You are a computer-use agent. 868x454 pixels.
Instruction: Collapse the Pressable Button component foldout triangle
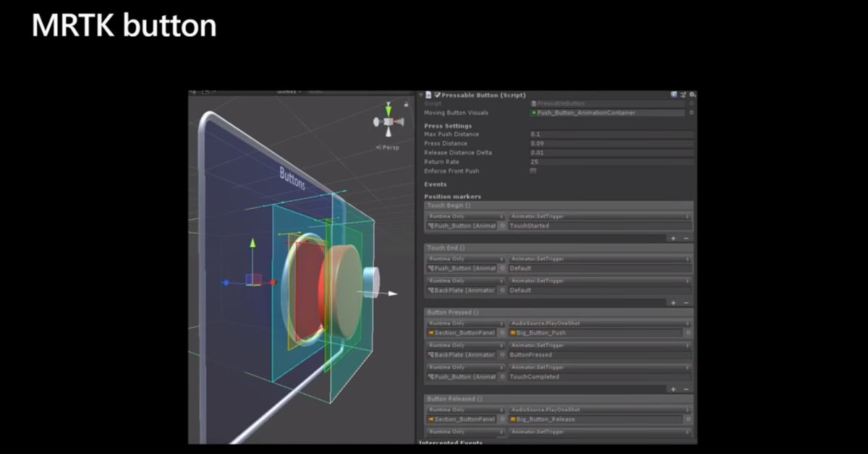coord(421,95)
